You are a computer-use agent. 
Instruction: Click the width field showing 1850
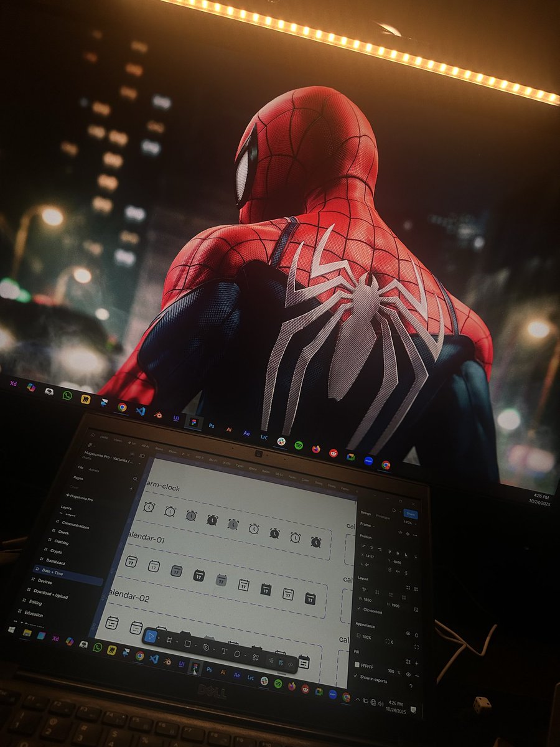point(366,599)
